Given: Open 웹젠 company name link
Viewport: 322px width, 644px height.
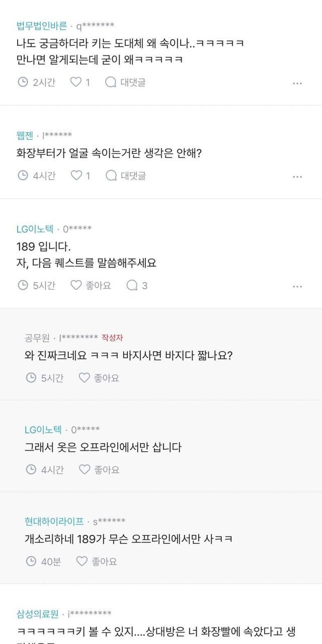Looking at the screenshot, I should click(x=25, y=135).
